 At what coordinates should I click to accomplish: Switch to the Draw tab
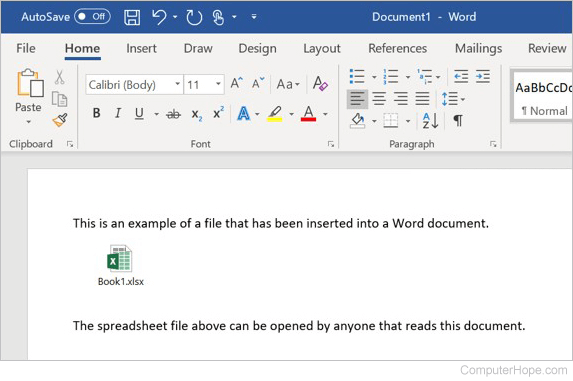pos(198,48)
